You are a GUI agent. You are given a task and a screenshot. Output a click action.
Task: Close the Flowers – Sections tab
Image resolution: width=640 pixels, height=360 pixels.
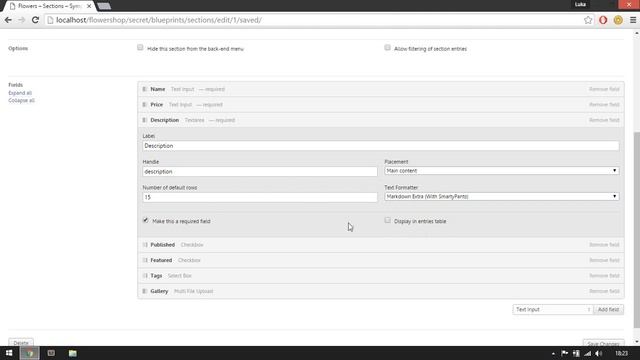(89, 6)
